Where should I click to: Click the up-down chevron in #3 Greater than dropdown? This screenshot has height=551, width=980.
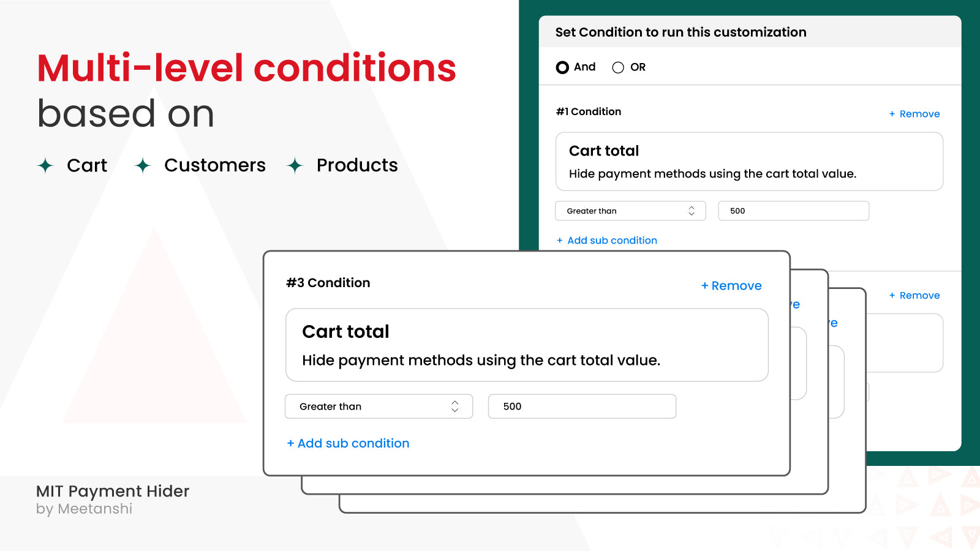(454, 407)
